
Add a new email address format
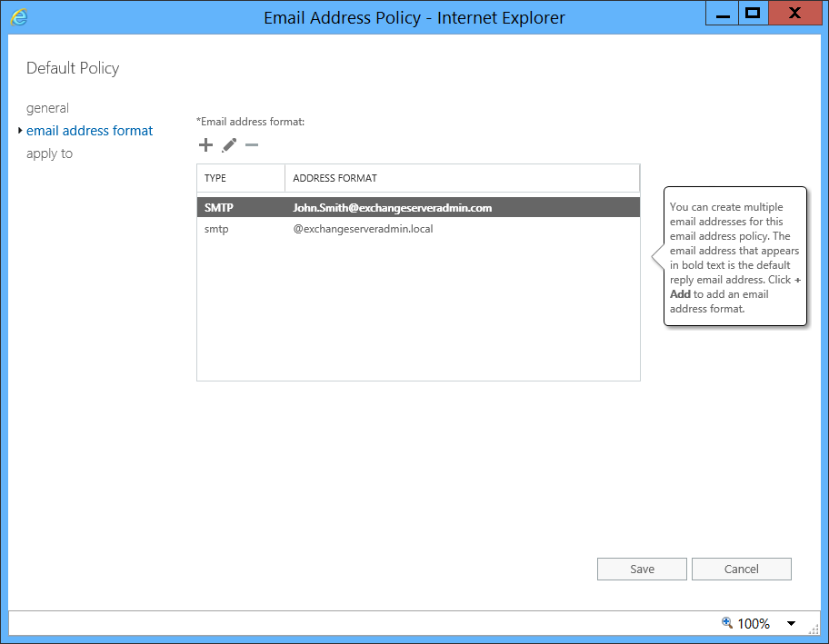(x=205, y=144)
